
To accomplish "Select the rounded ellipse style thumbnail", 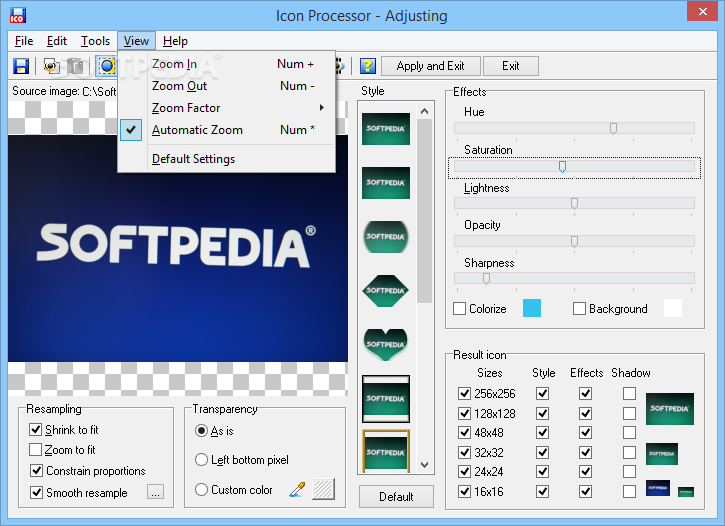I will [386, 237].
